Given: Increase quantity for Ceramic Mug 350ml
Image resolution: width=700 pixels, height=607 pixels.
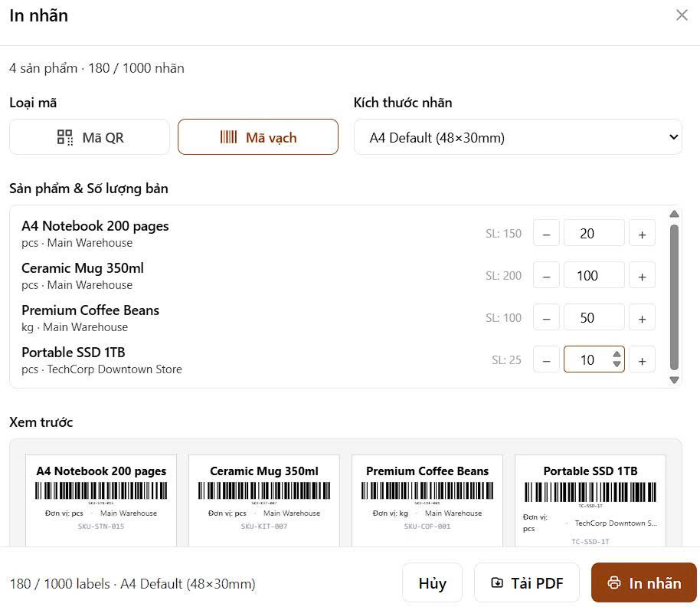Looking at the screenshot, I should [642, 275].
